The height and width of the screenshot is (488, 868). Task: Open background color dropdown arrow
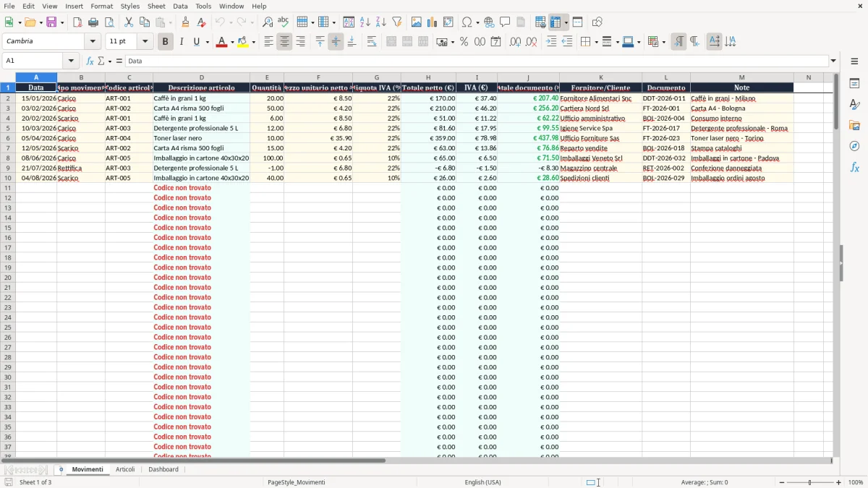pos(254,42)
